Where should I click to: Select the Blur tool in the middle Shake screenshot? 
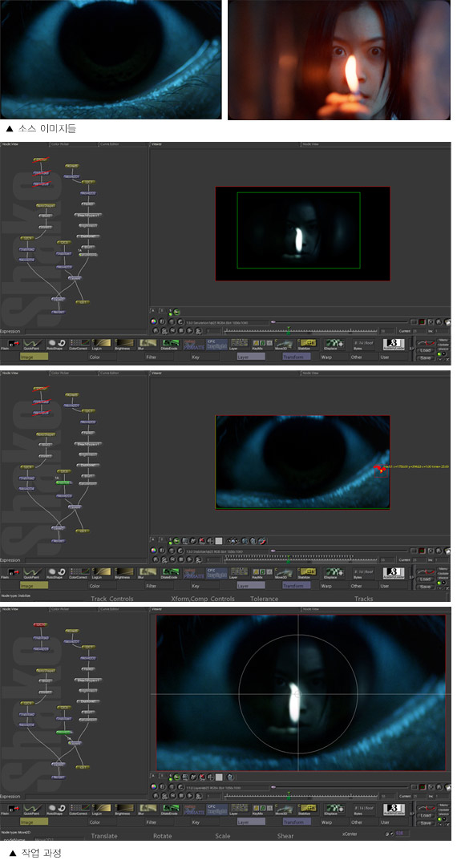[148, 572]
